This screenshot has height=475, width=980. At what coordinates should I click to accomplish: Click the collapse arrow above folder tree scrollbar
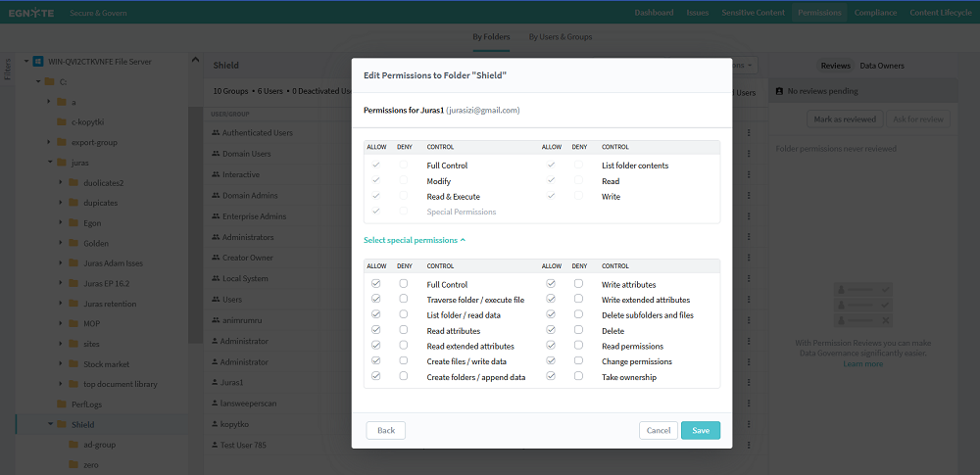pos(195,60)
